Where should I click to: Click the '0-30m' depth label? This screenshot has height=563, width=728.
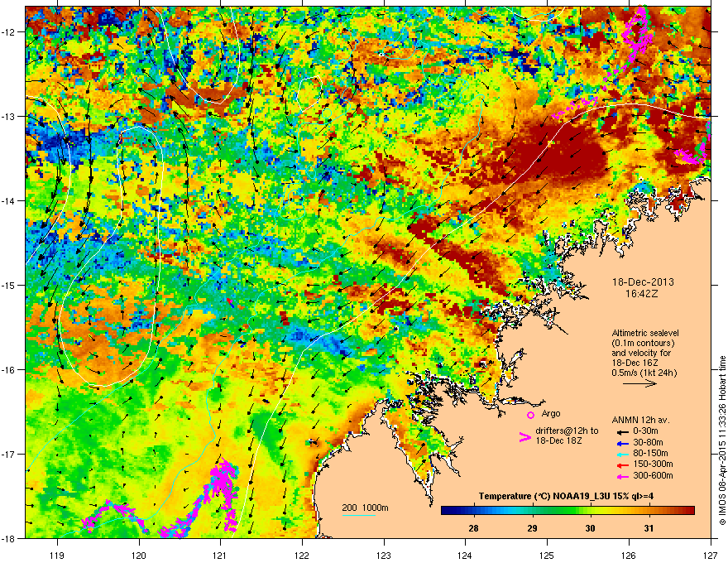pyautogui.click(x=645, y=431)
